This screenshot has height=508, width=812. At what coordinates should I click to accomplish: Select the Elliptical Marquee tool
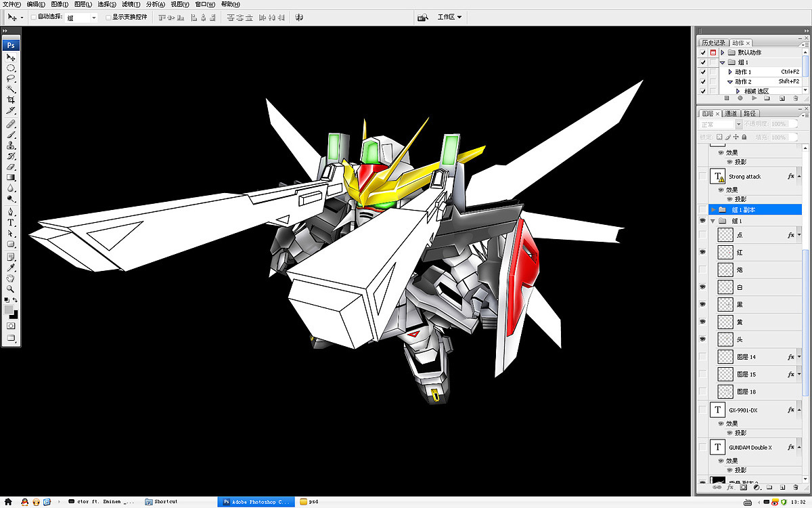coord(11,68)
